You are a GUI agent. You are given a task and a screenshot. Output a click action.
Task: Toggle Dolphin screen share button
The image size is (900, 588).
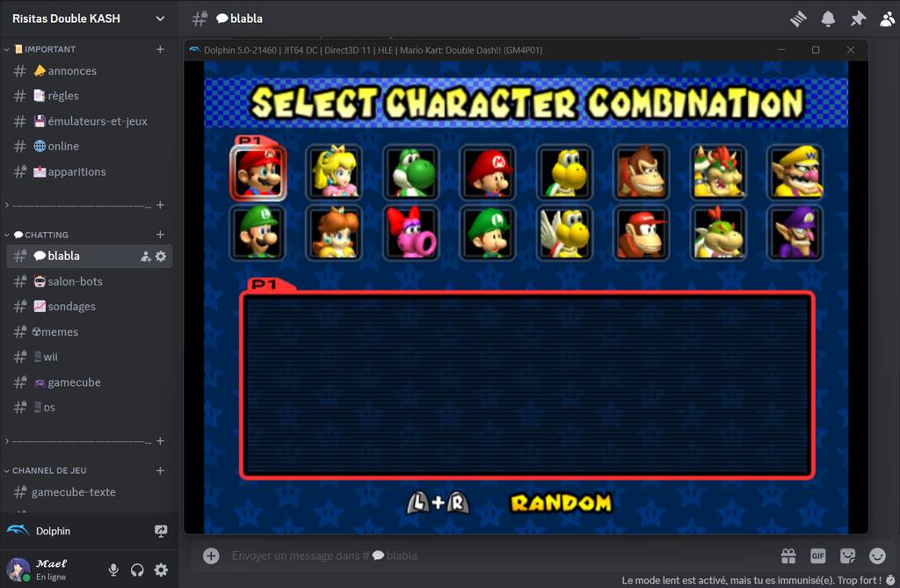[161, 531]
